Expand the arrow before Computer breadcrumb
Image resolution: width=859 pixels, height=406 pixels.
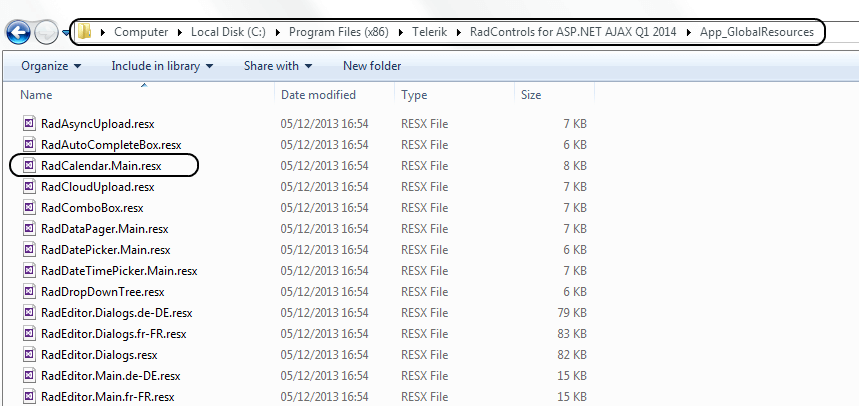[103, 32]
